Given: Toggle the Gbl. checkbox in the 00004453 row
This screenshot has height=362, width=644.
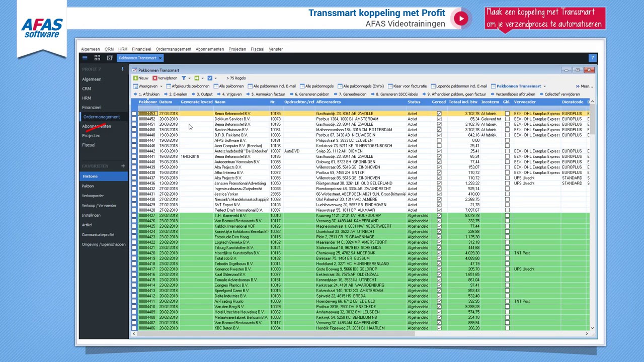Looking at the screenshot, I should click(507, 114).
